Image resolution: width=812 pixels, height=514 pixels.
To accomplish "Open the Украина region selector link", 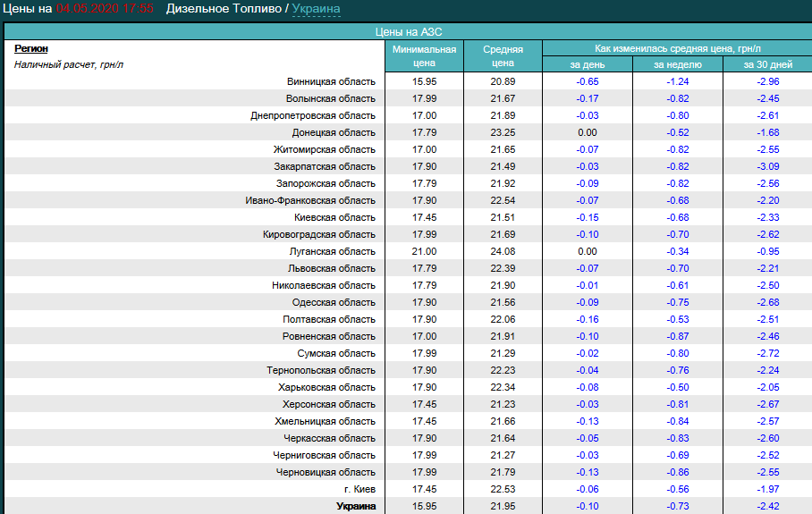I will [x=316, y=9].
